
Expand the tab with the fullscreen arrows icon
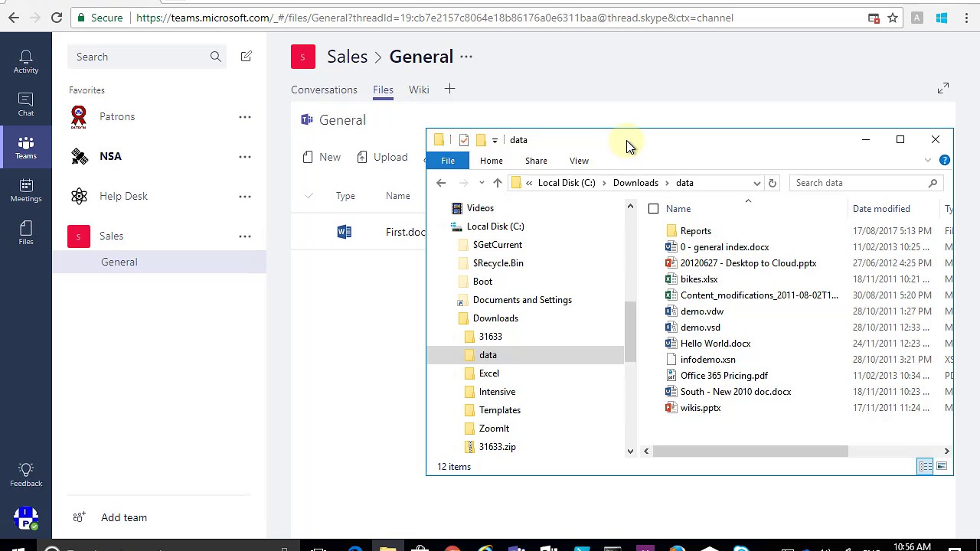[943, 89]
